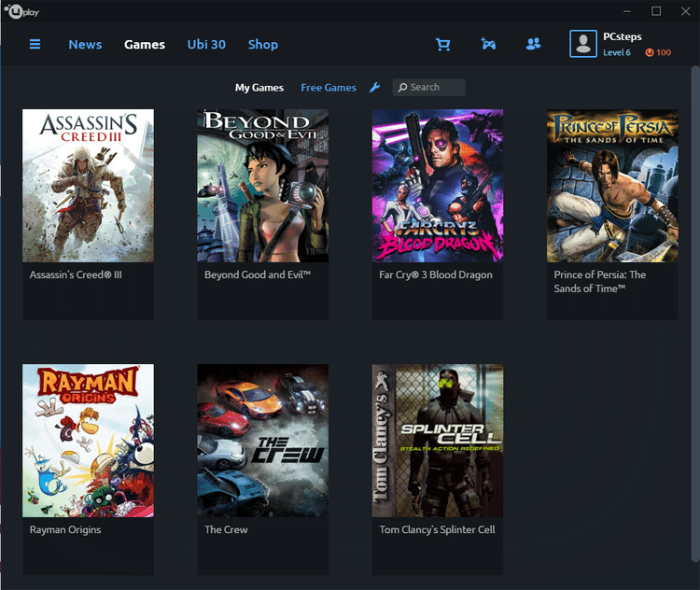Select the Rayman Origins cover
The height and width of the screenshot is (590, 700).
(88, 441)
